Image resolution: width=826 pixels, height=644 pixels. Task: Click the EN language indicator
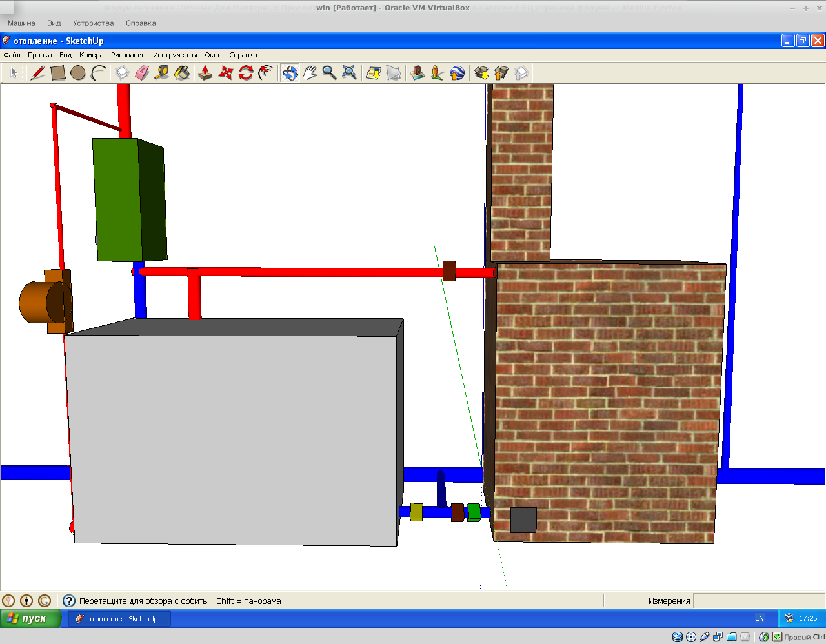(x=760, y=618)
